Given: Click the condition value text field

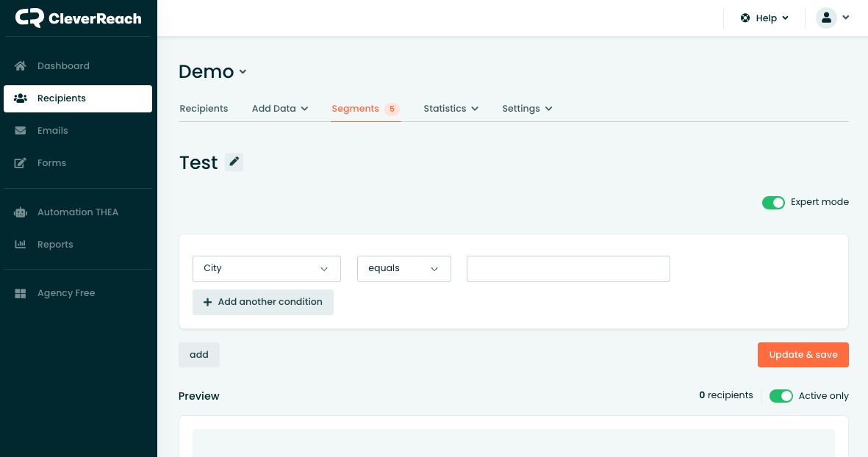Looking at the screenshot, I should pyautogui.click(x=567, y=269).
